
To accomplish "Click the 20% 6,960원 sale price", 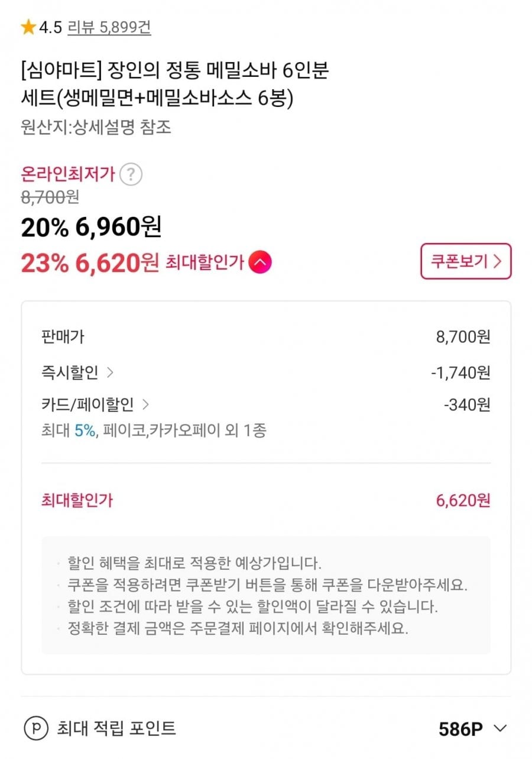I will (91, 227).
